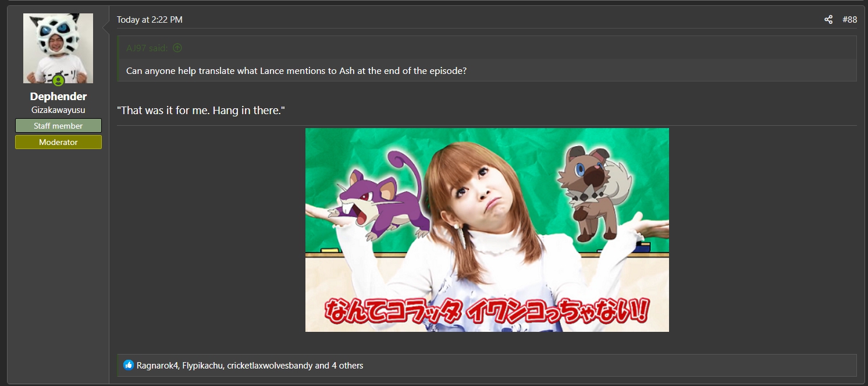Image resolution: width=868 pixels, height=386 pixels.
Task: Click the Staff member badge
Action: 58,126
